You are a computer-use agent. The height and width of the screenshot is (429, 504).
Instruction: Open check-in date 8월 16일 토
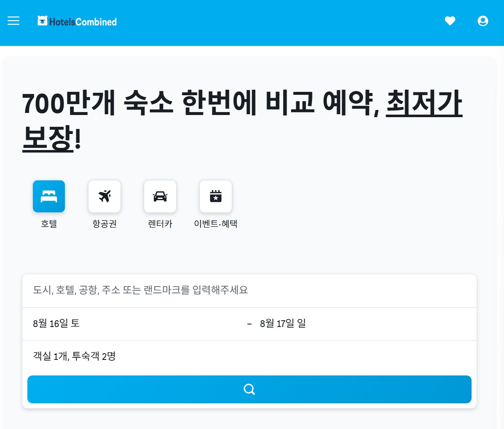134,324
